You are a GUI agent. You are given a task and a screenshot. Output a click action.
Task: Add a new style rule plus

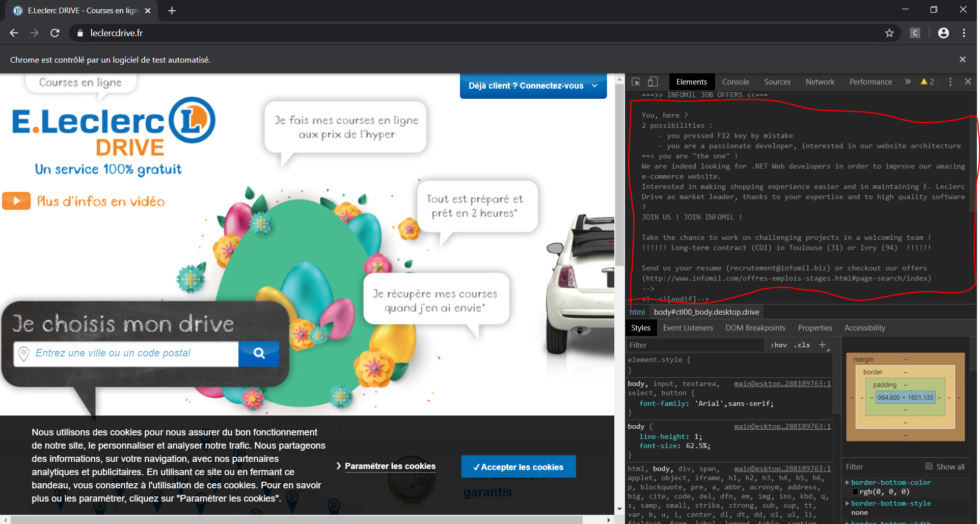[x=822, y=345]
